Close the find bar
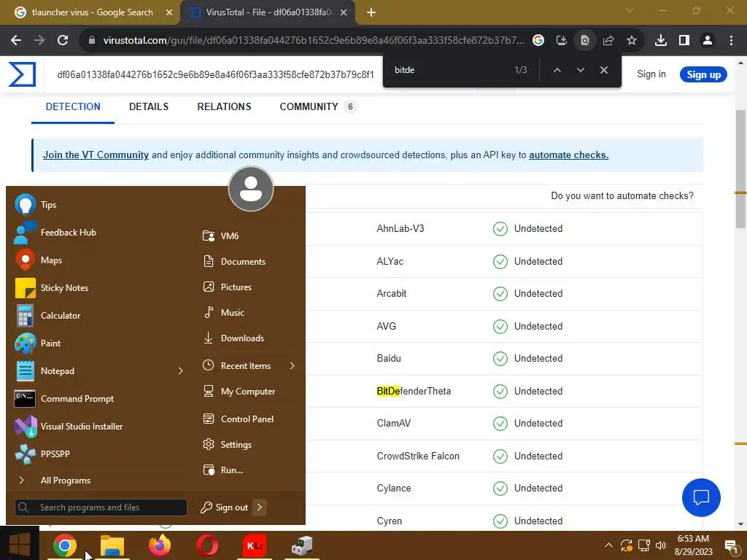The height and width of the screenshot is (560, 747). pos(603,70)
